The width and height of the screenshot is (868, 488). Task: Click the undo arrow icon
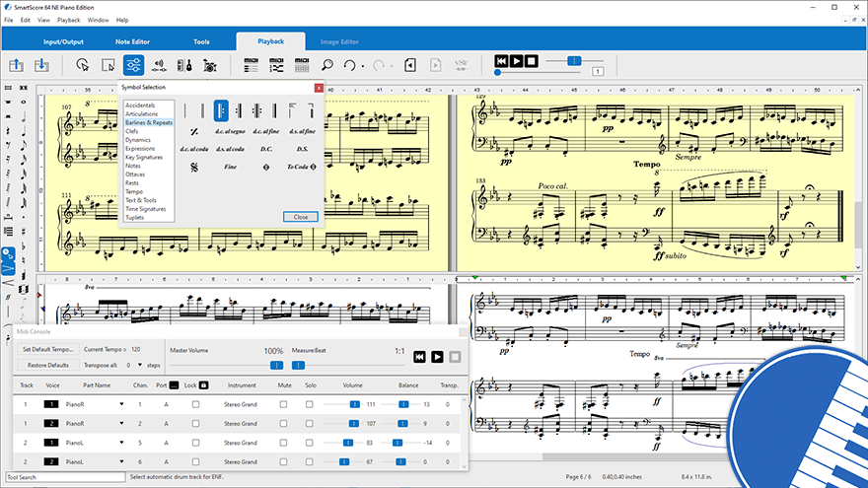coord(349,65)
